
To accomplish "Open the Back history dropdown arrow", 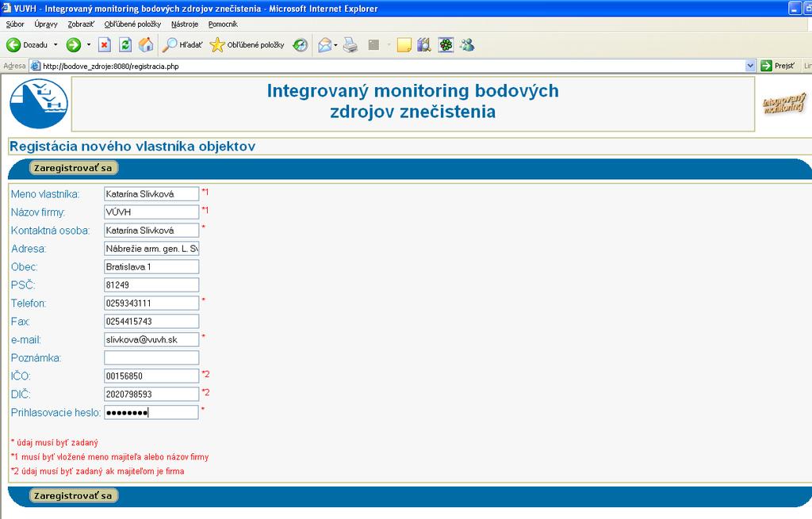I will [x=56, y=45].
